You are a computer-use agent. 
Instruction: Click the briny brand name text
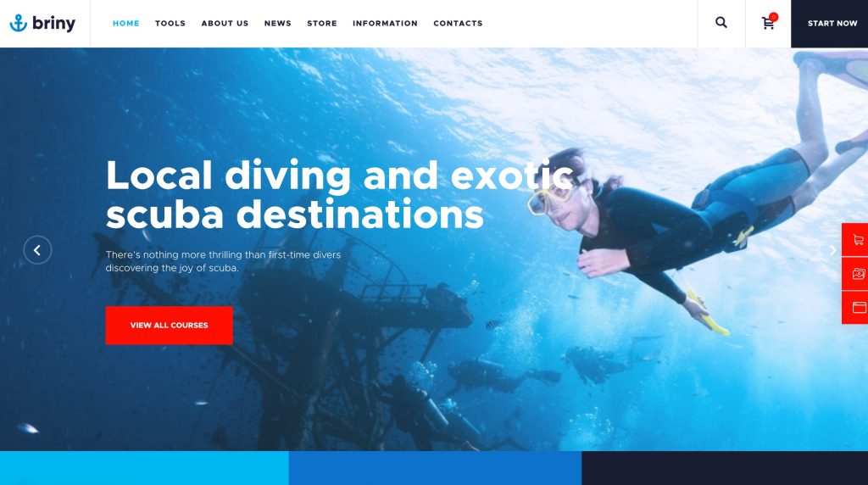(53, 23)
